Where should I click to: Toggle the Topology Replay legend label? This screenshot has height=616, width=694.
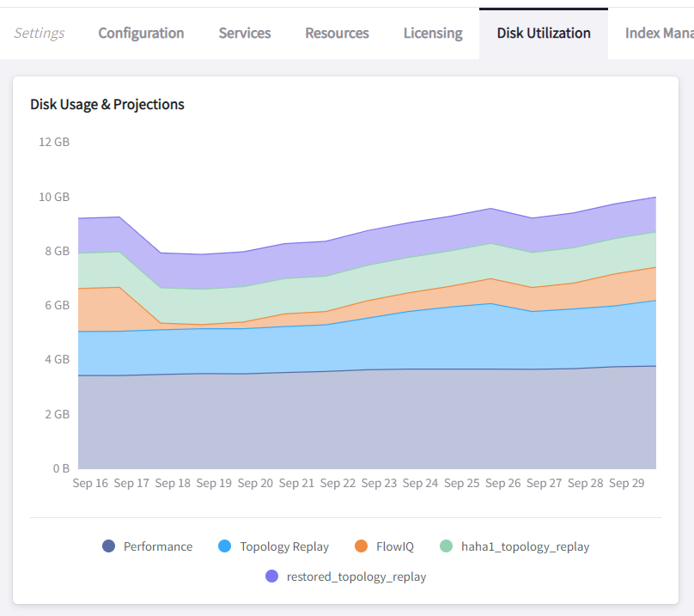pyautogui.click(x=284, y=546)
